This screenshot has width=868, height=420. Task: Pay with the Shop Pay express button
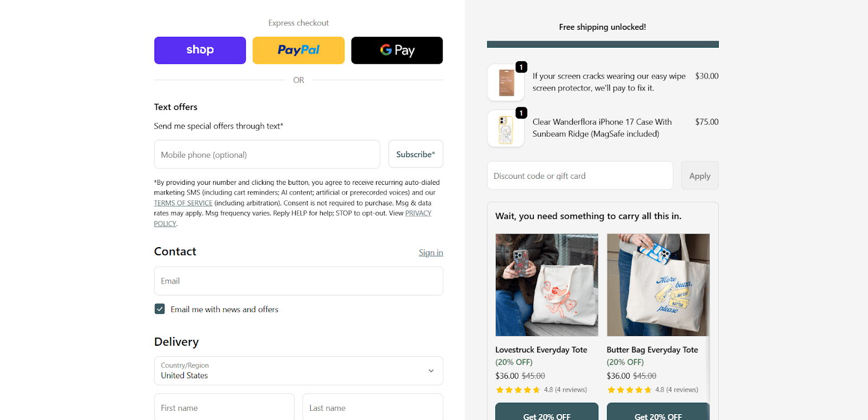tap(200, 50)
